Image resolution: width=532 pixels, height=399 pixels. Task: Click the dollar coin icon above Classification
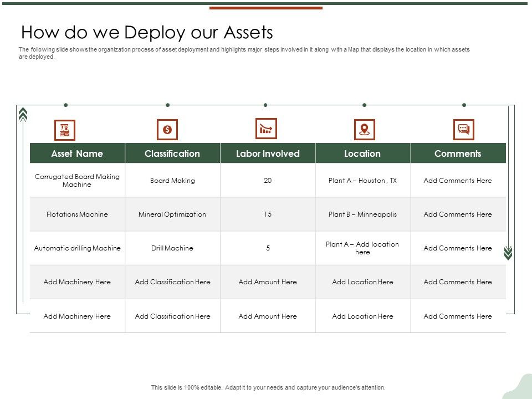(x=167, y=130)
